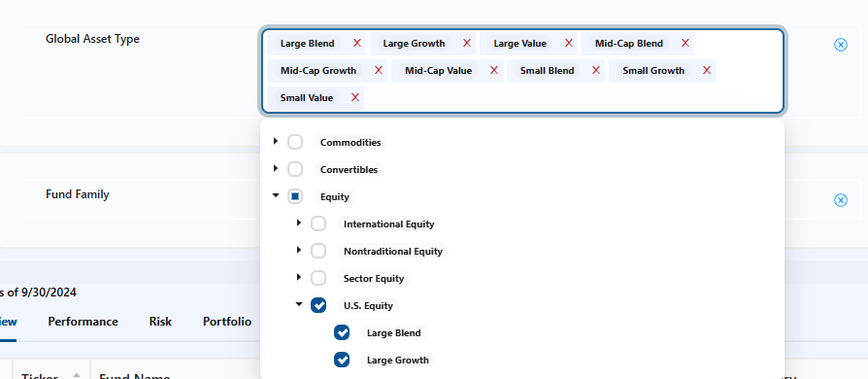The width and height of the screenshot is (868, 379).
Task: Uncheck the U.S. Equity checkbox
Action: (318, 305)
